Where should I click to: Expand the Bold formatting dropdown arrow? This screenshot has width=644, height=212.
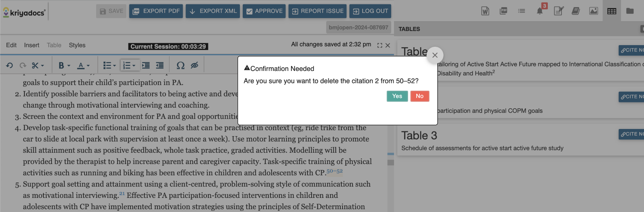coord(69,66)
